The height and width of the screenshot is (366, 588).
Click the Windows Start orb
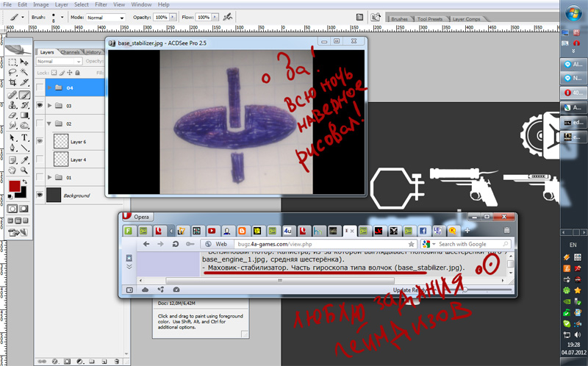573,13
